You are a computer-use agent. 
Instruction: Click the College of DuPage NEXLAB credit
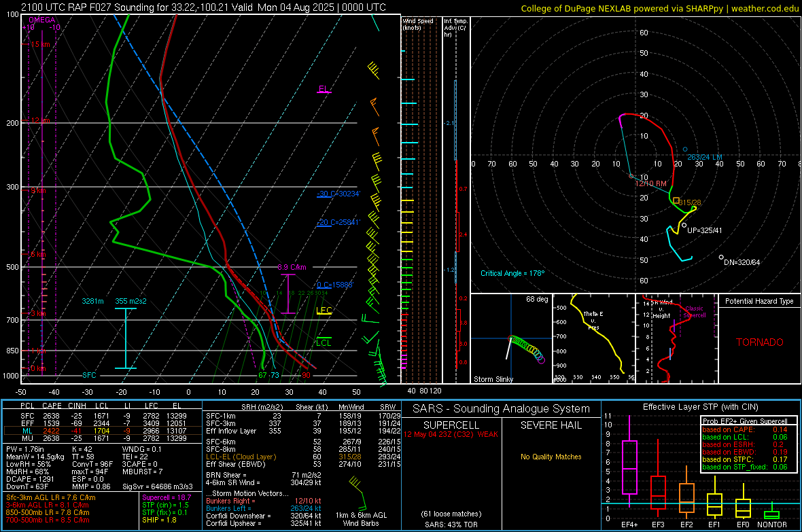click(x=660, y=8)
